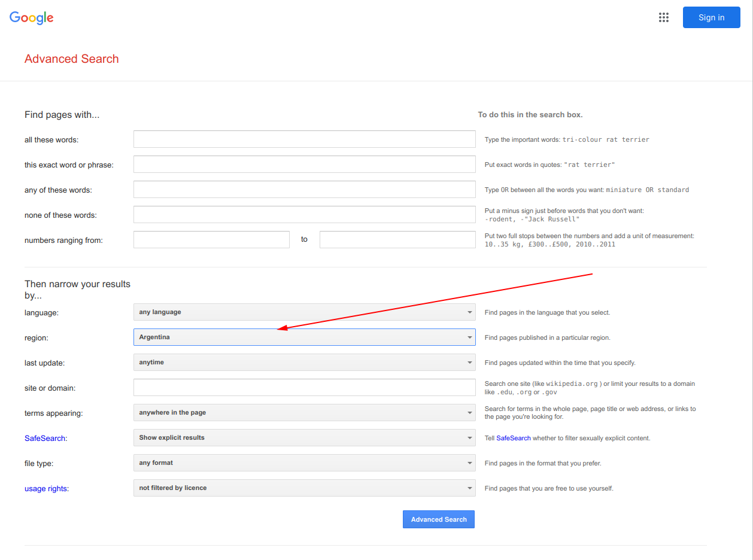Focus the 'none of these words' field
753x560 pixels.
(305, 215)
